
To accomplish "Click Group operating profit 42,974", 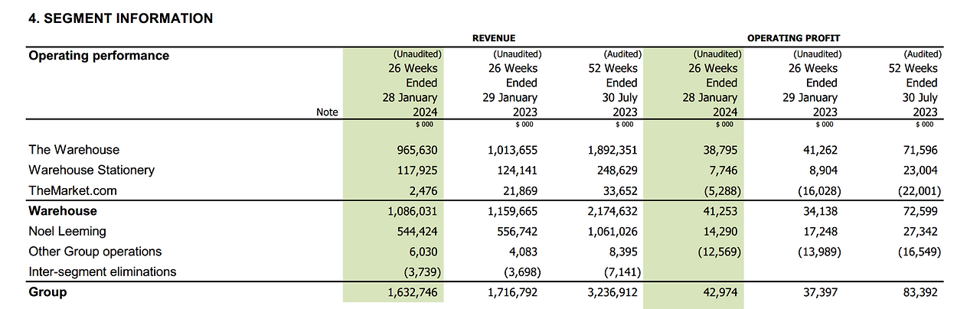I will tap(720, 293).
